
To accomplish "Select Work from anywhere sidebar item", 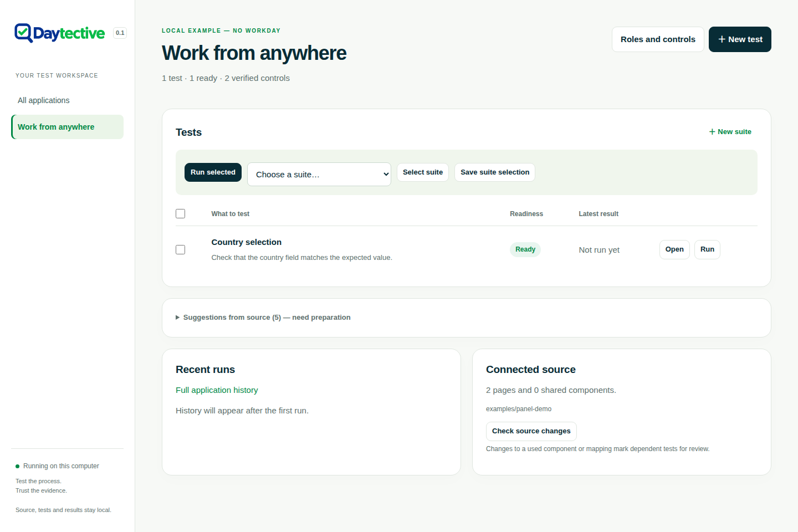I will [67, 127].
